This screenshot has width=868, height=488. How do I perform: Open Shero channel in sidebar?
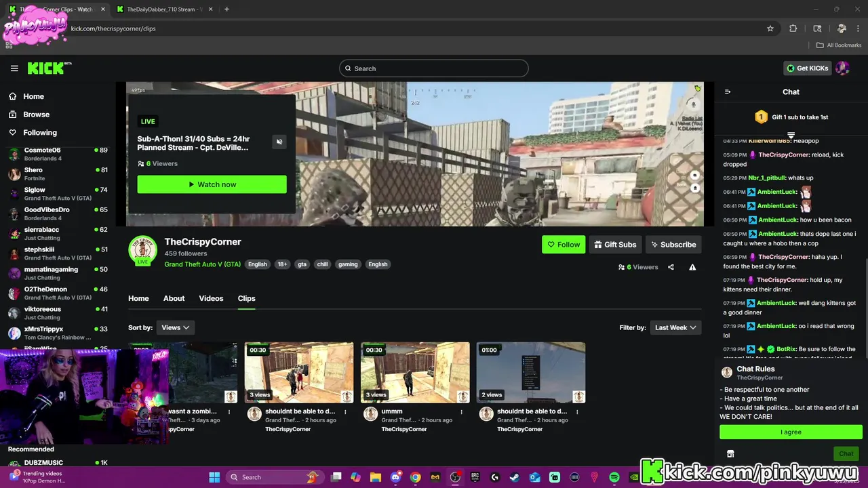58,174
